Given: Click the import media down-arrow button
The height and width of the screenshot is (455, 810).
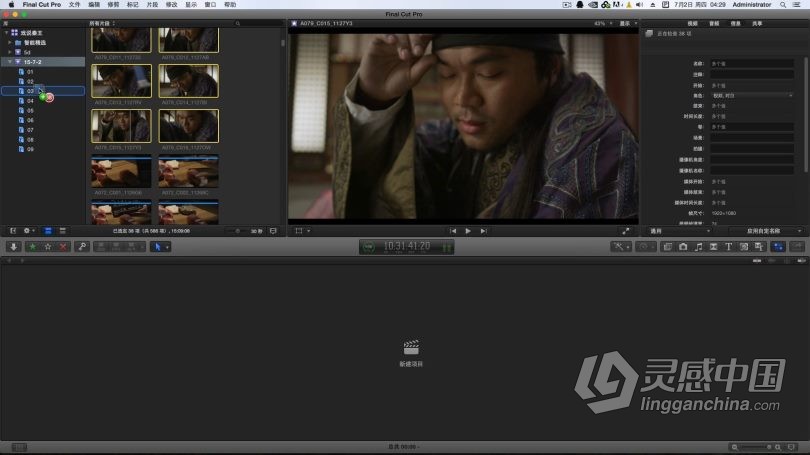Looking at the screenshot, I should (13, 247).
